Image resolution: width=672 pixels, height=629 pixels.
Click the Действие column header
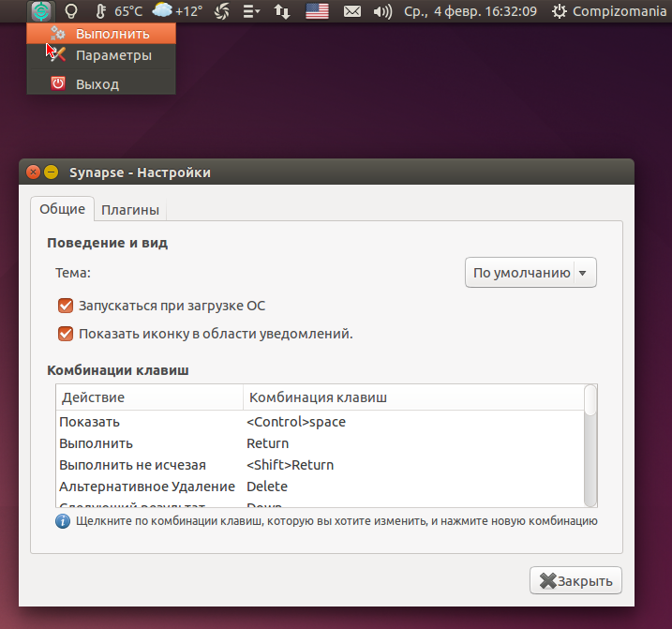(149, 397)
